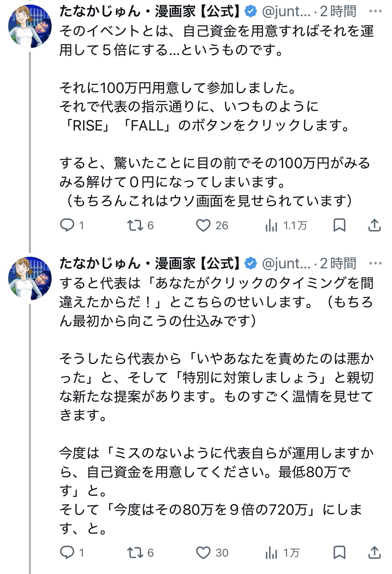Share the second tweet

click(374, 553)
